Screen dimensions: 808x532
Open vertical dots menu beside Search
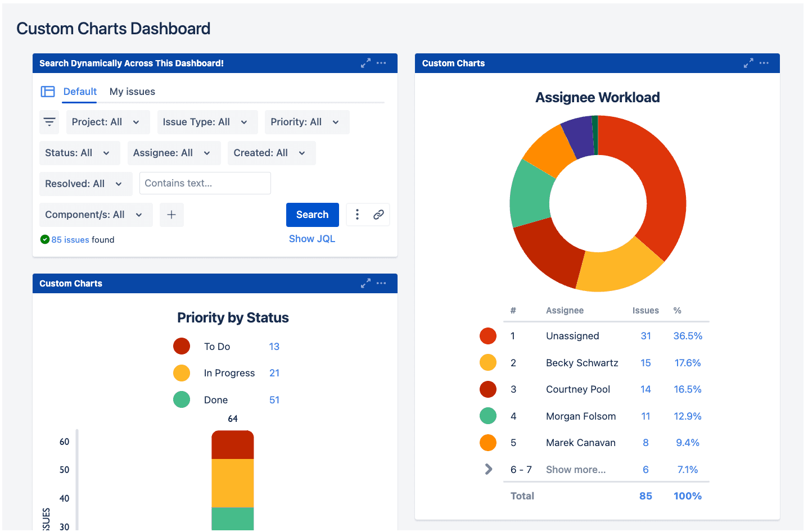(357, 215)
